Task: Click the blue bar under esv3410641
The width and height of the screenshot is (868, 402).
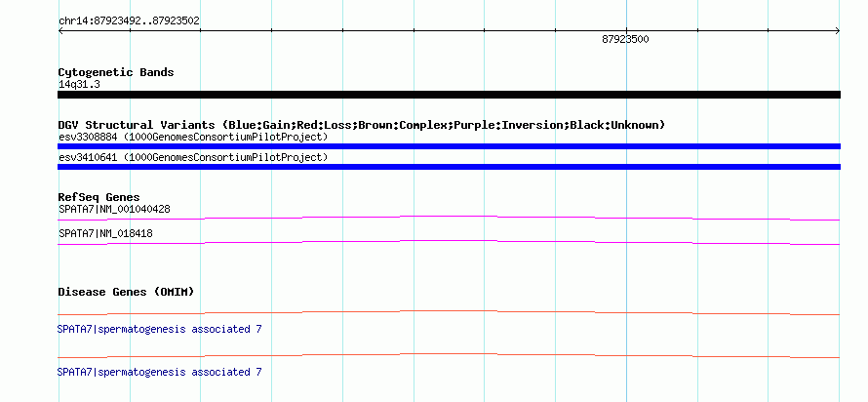Action: [449, 167]
